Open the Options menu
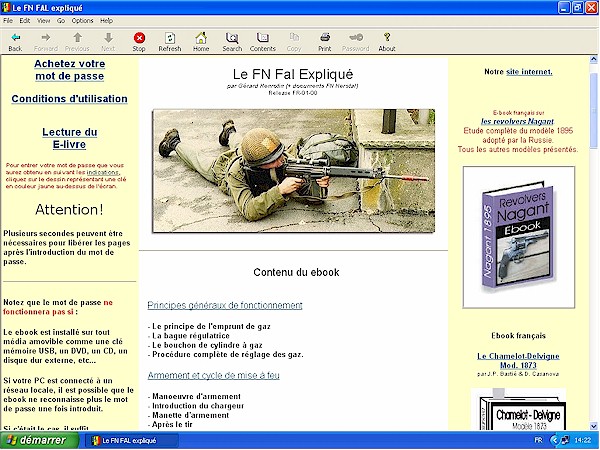This screenshot has width=600, height=450. (82, 21)
